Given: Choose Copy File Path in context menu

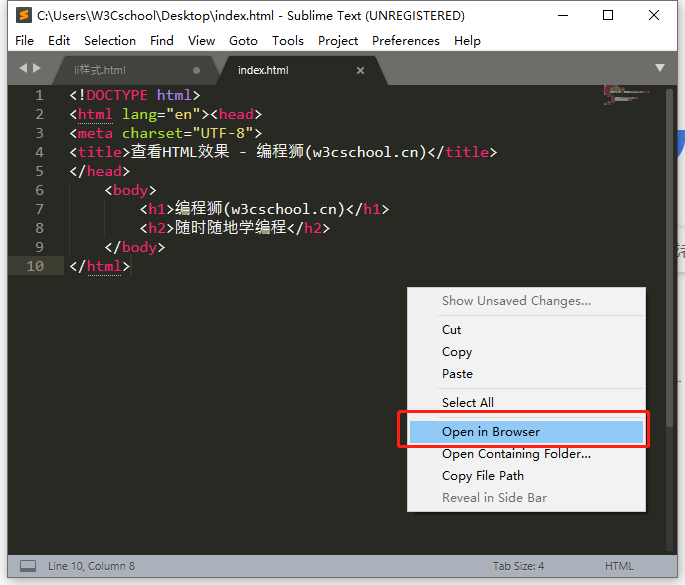Looking at the screenshot, I should click(x=482, y=476).
